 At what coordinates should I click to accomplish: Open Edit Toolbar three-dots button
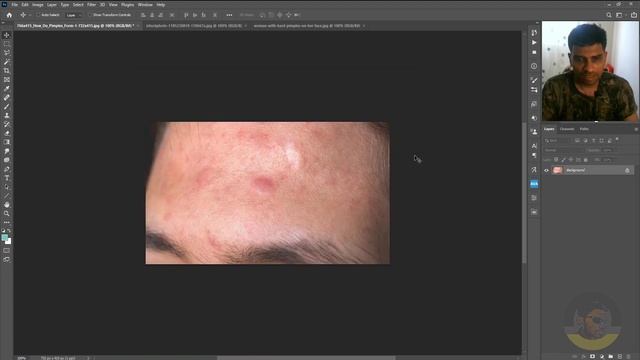(x=7, y=222)
